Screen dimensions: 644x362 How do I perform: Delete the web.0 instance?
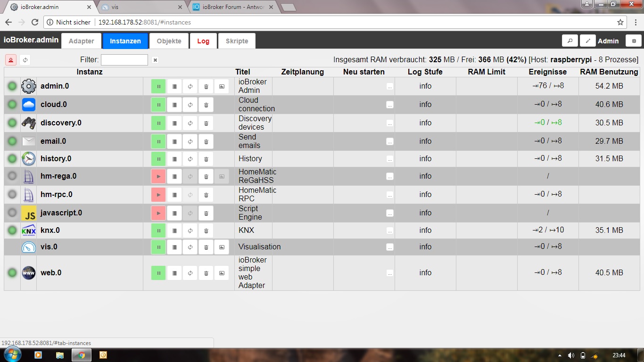click(206, 273)
